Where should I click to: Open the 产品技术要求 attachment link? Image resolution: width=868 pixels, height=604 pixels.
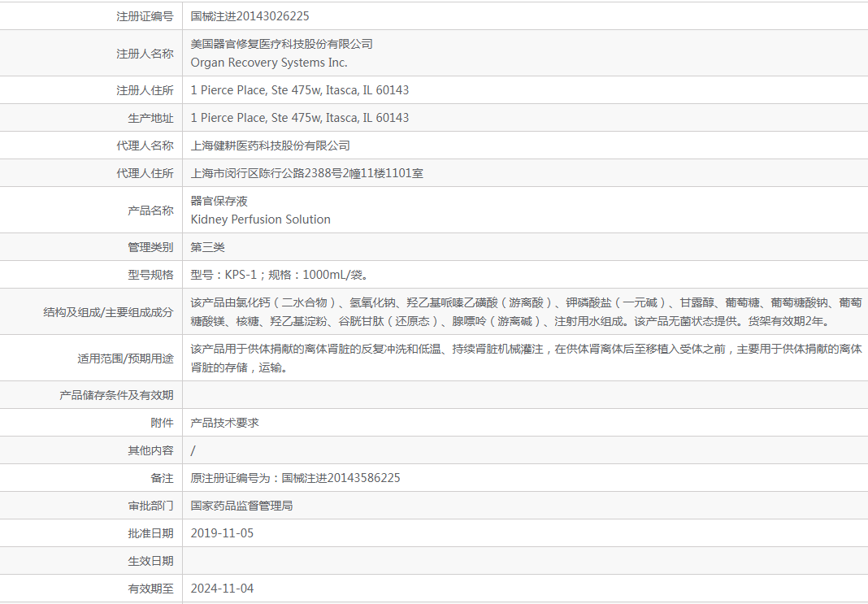point(225,423)
